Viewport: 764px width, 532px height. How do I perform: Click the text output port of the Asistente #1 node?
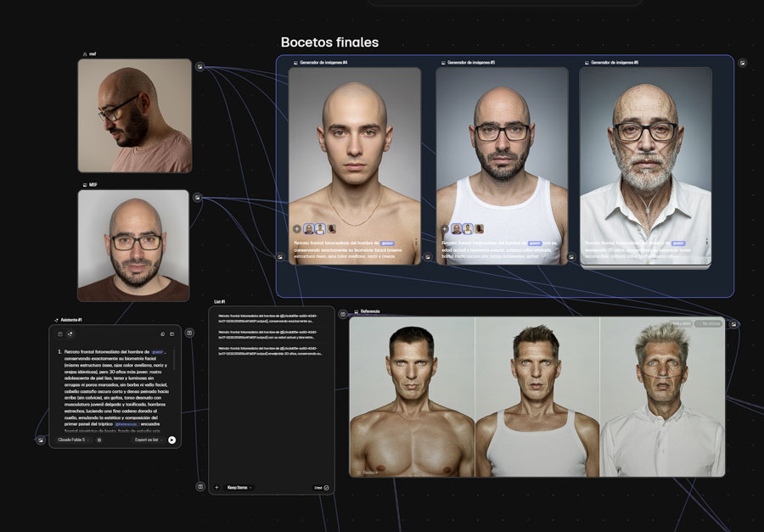point(189,333)
